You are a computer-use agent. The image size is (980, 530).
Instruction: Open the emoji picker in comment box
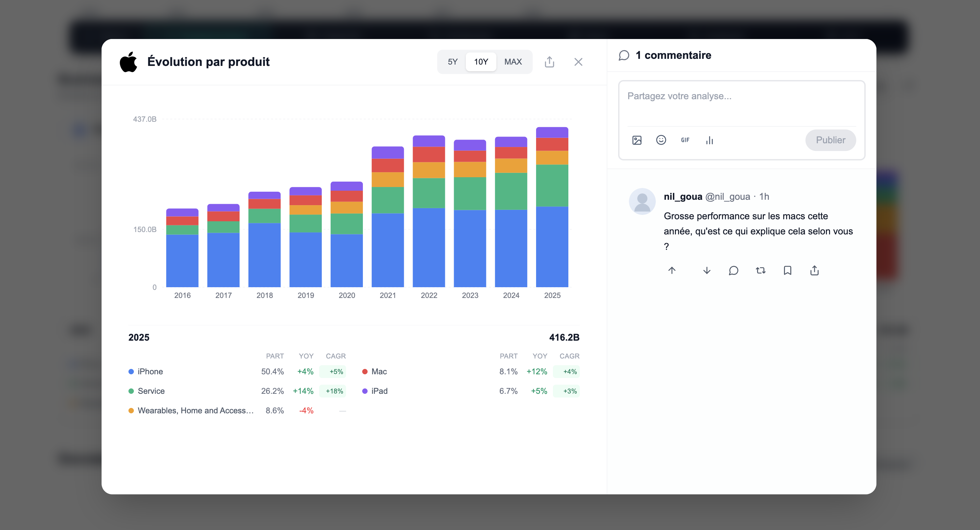point(661,140)
